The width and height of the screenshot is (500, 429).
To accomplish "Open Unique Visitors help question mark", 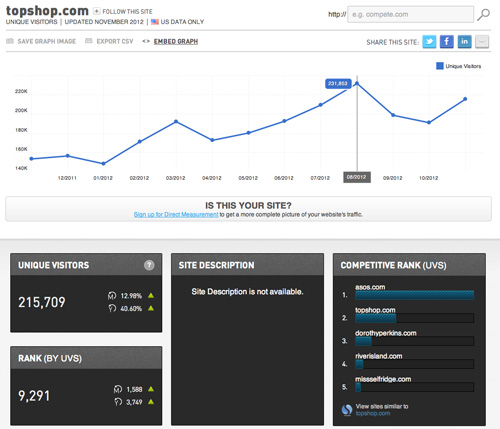I will pos(149,265).
